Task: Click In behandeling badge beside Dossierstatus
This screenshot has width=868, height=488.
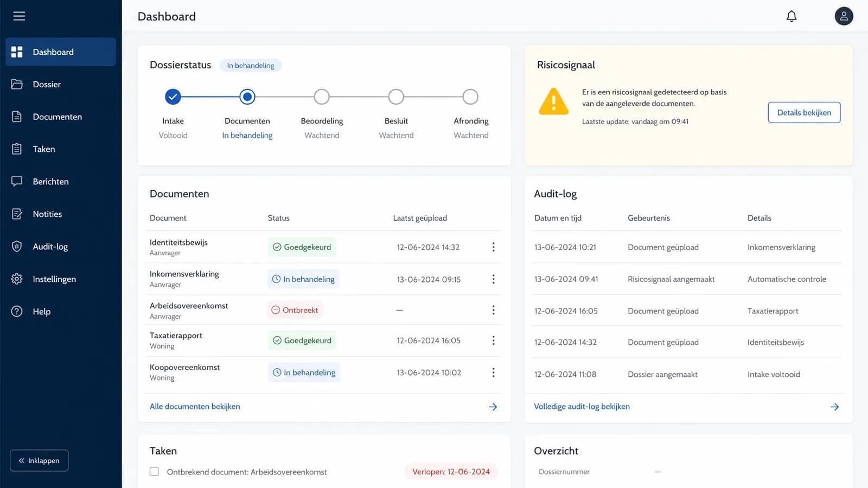Action: click(x=251, y=66)
